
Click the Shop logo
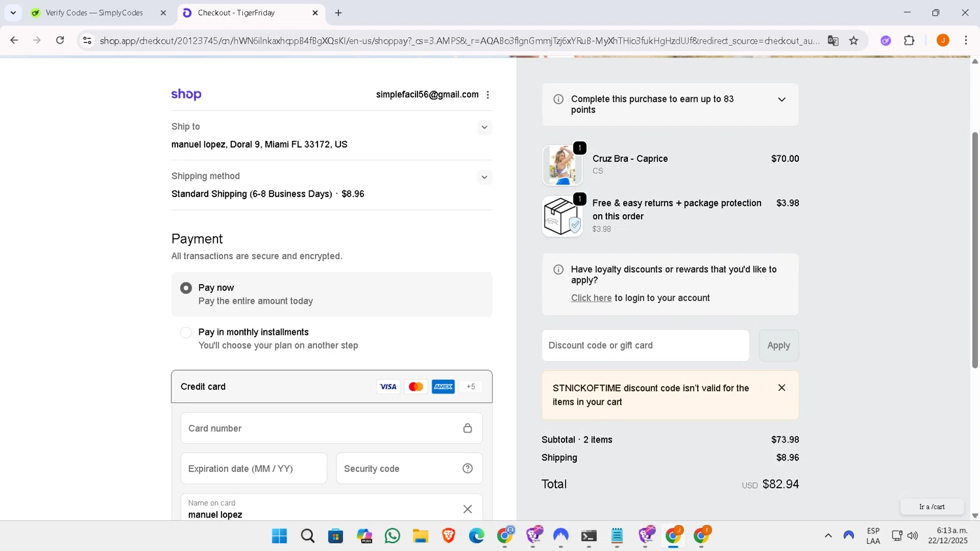click(186, 95)
